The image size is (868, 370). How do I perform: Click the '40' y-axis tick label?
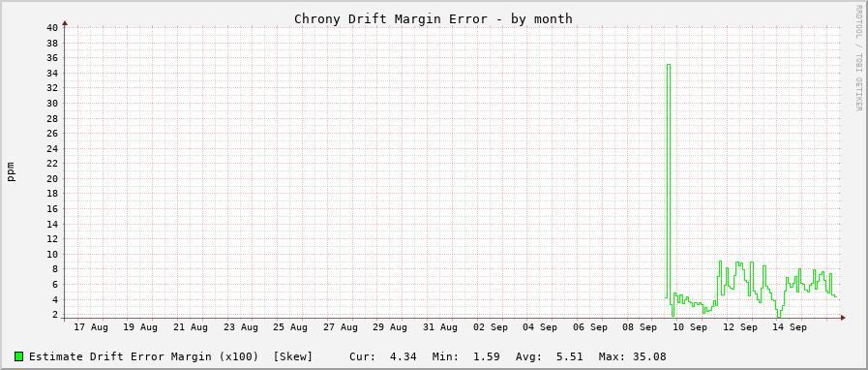point(52,28)
